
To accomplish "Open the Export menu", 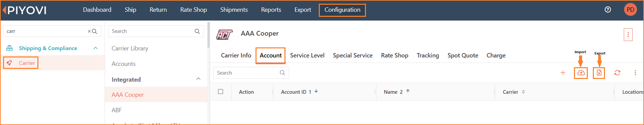I will point(303,10).
